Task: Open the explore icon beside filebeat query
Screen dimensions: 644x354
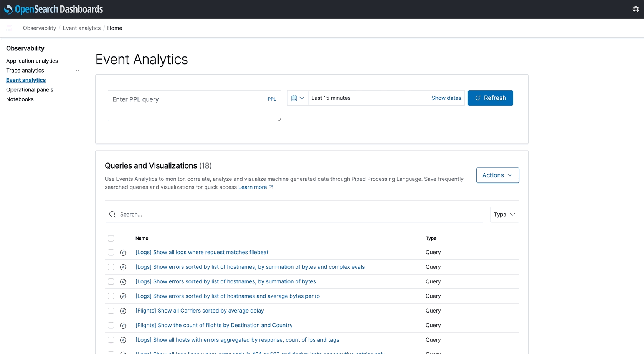Action: 123,253
